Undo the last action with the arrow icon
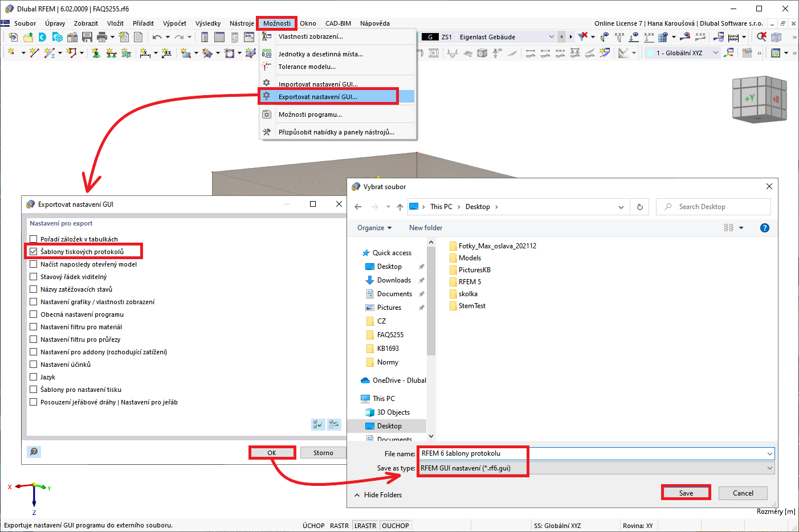The width and height of the screenshot is (799, 532). click(157, 37)
